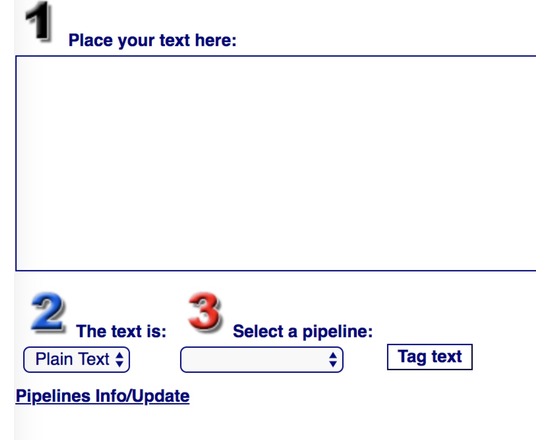Image resolution: width=550 pixels, height=440 pixels.
Task: Click the blue step 2 numeral icon
Action: pos(48,313)
